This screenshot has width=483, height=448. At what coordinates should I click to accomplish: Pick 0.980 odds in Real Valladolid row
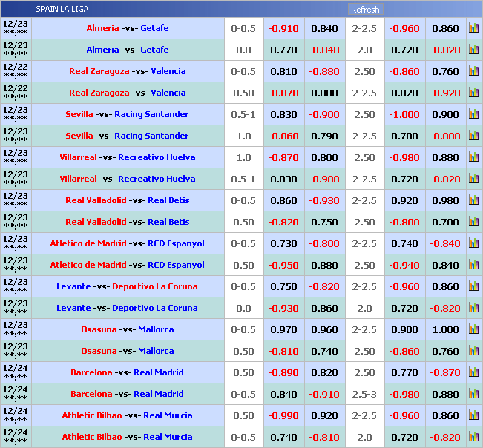(445, 200)
